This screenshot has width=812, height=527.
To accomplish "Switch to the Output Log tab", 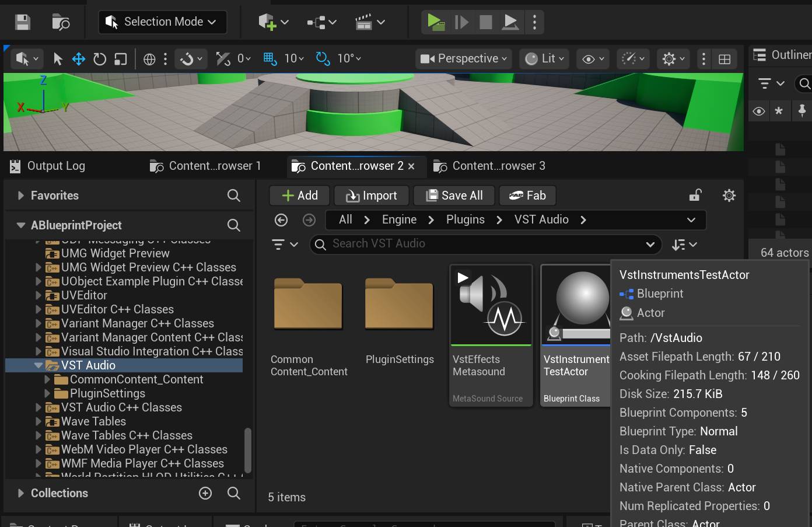I will (48, 166).
